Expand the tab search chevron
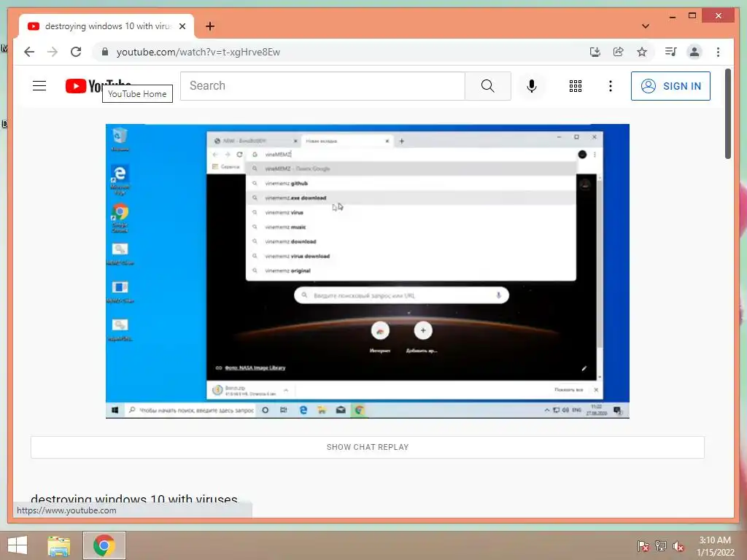The height and width of the screenshot is (560, 747). pos(646,26)
